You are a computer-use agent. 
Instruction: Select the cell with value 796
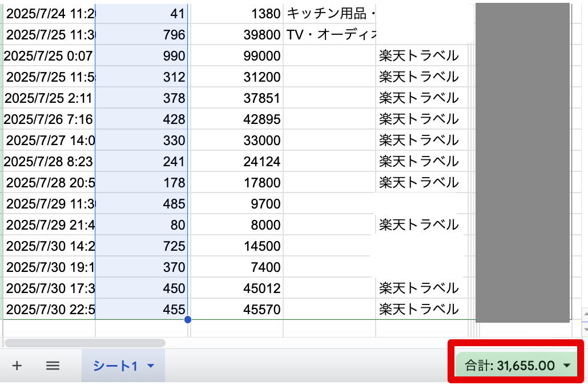[142, 34]
